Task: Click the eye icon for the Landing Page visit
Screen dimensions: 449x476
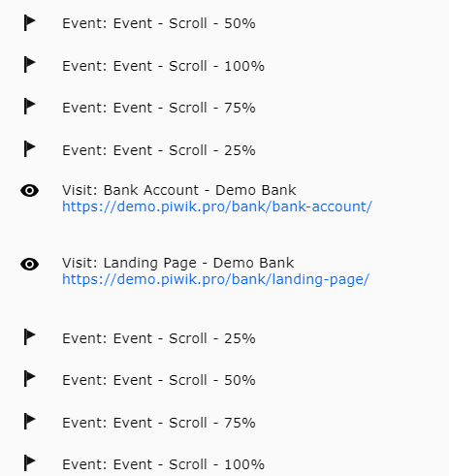Action: [29, 265]
